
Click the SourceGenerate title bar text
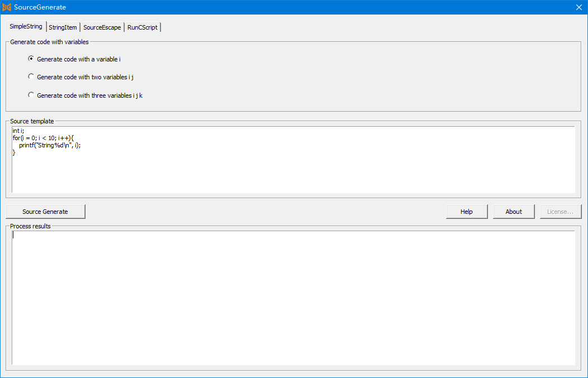(40, 7)
